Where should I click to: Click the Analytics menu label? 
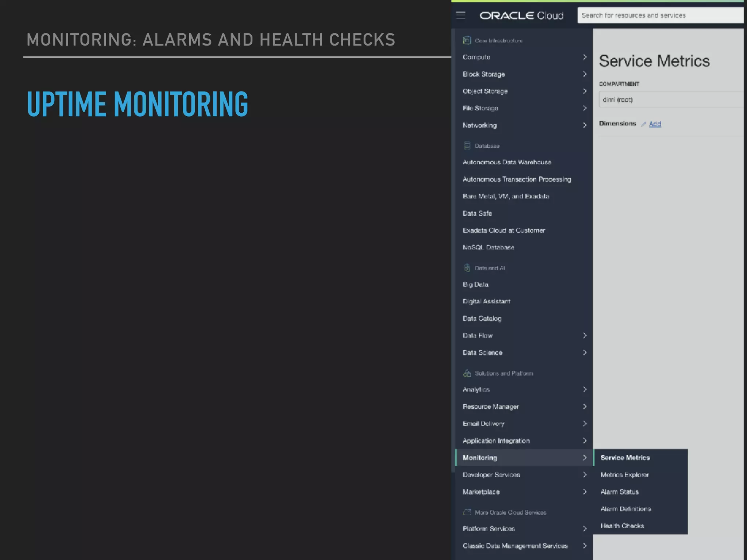tap(476, 389)
